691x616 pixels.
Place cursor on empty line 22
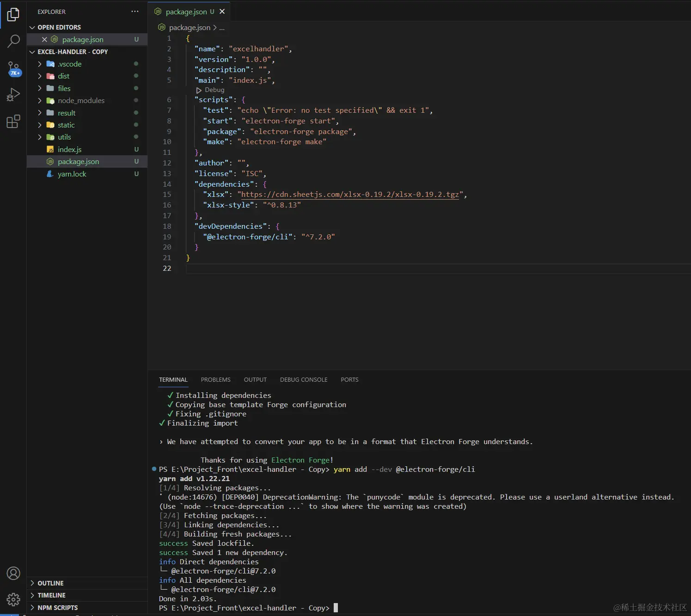(438, 268)
